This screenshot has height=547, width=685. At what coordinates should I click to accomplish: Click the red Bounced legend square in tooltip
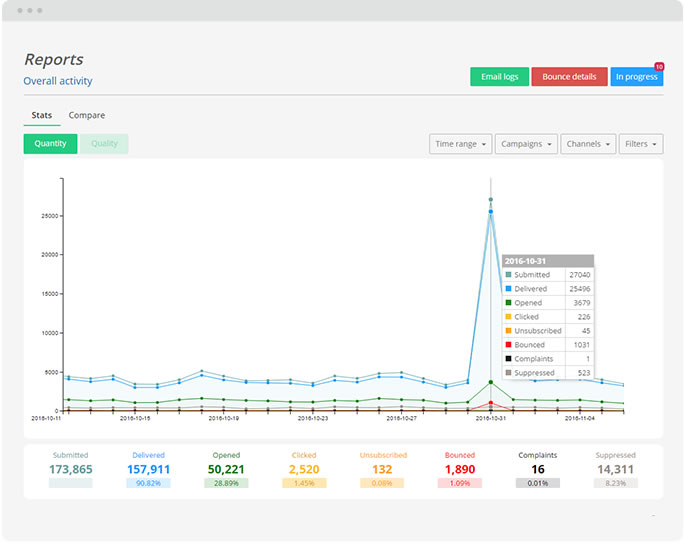pos(507,345)
